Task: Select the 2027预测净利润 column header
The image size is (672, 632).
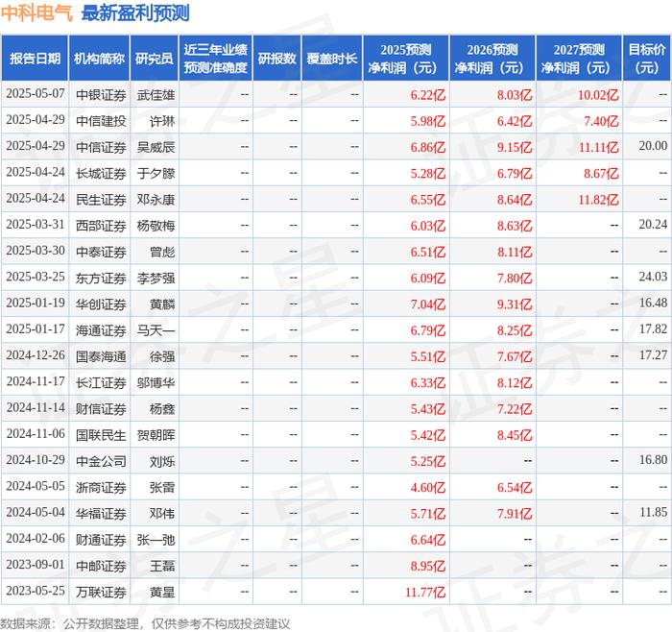Action: [579, 59]
